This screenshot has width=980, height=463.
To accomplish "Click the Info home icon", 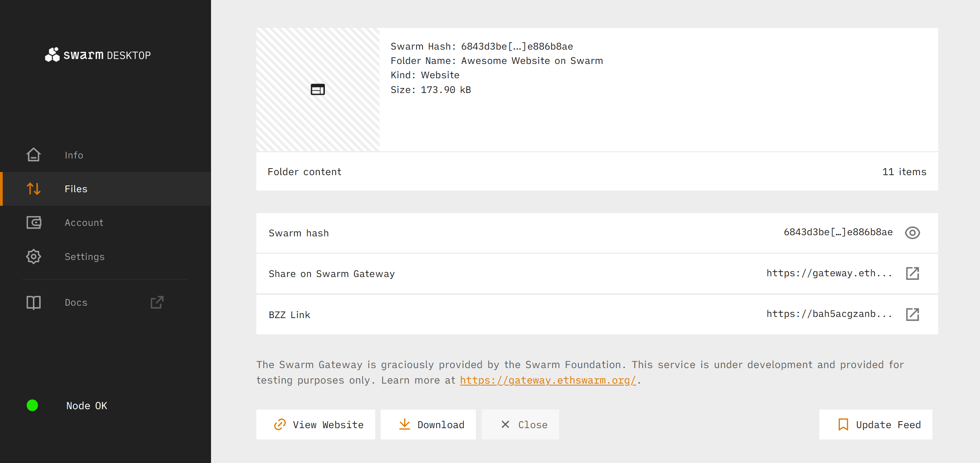I will tap(34, 155).
